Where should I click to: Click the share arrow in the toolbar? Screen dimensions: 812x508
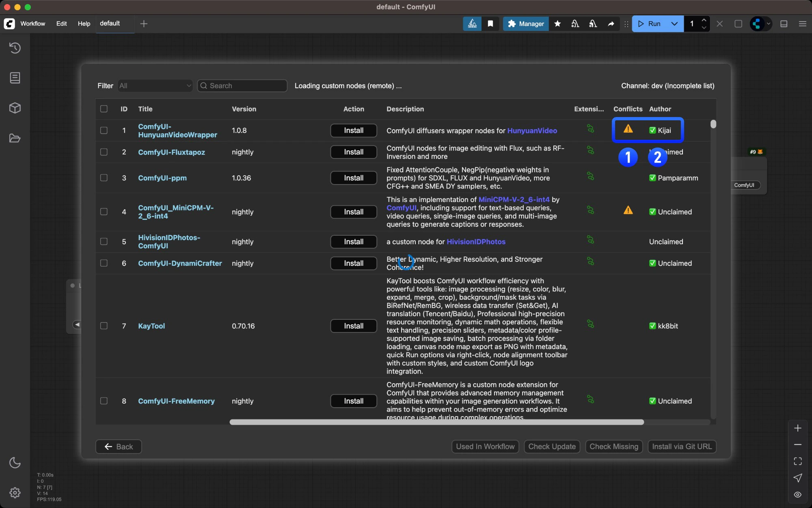[611, 24]
